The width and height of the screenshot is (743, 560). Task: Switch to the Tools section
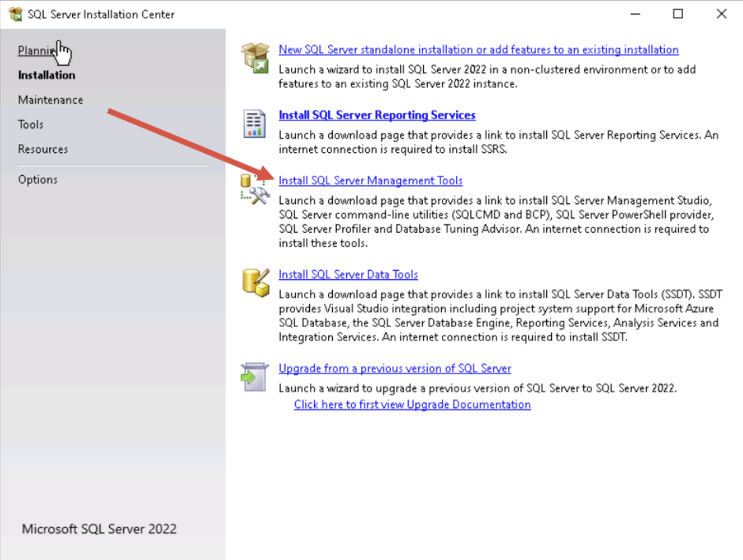[31, 125]
